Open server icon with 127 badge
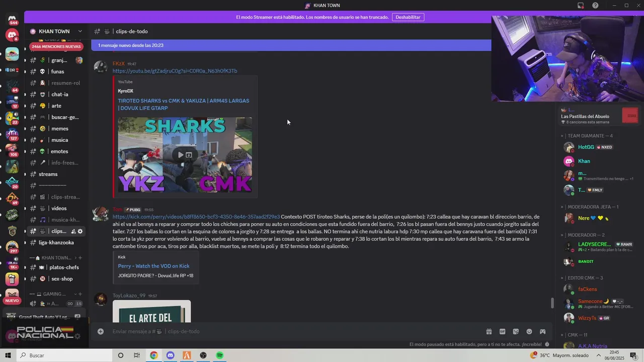 tap(12, 134)
